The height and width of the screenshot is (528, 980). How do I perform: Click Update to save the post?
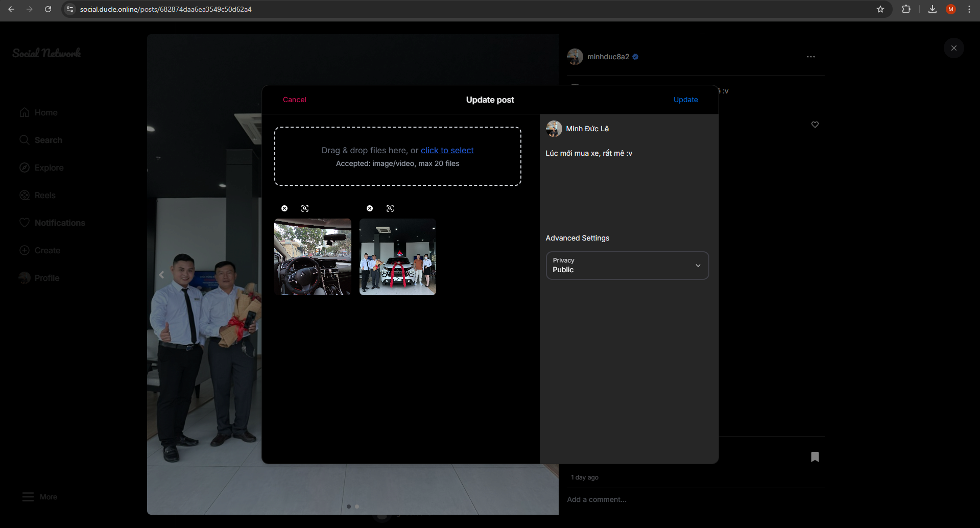685,100
